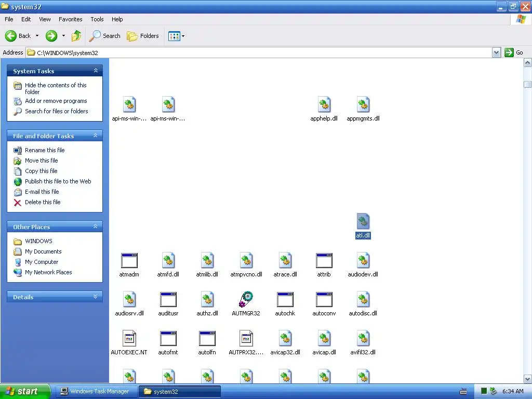Select the atmfd.dll file icon
Image resolution: width=532 pixels, height=399 pixels.
[168, 260]
